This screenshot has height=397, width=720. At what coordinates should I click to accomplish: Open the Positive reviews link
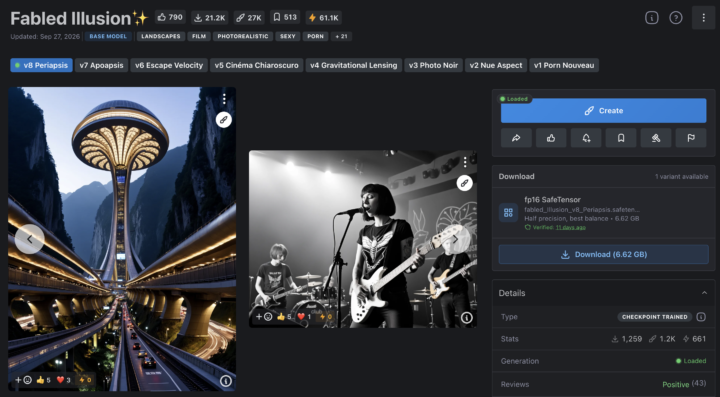675,384
